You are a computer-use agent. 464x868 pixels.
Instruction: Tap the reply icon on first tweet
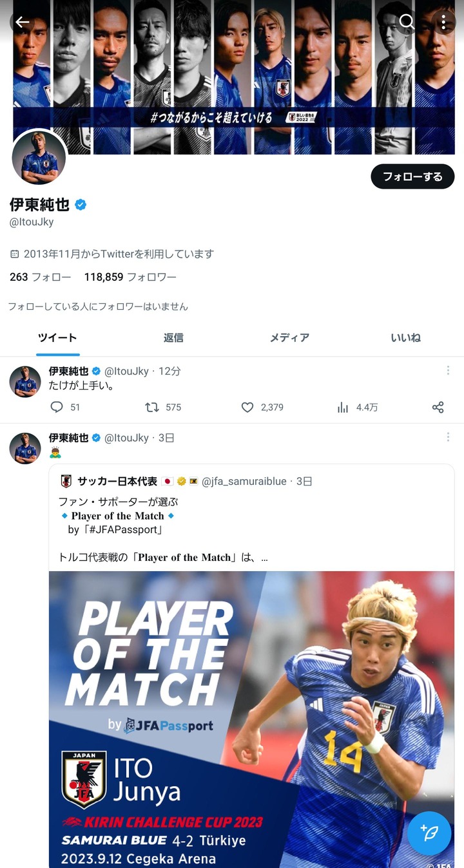tap(57, 407)
